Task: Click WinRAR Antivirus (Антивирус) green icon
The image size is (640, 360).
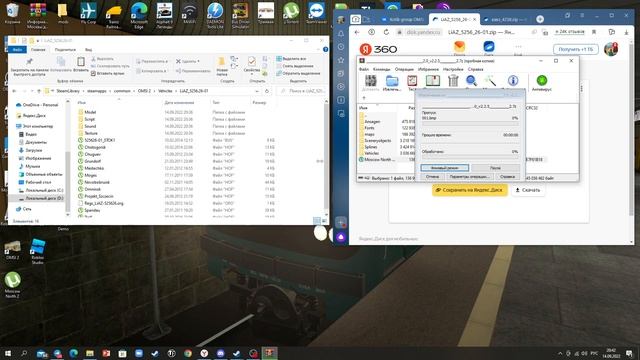Action: (x=542, y=80)
